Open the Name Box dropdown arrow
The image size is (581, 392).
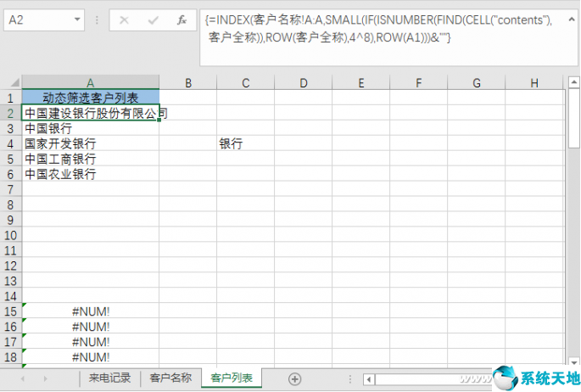77,20
